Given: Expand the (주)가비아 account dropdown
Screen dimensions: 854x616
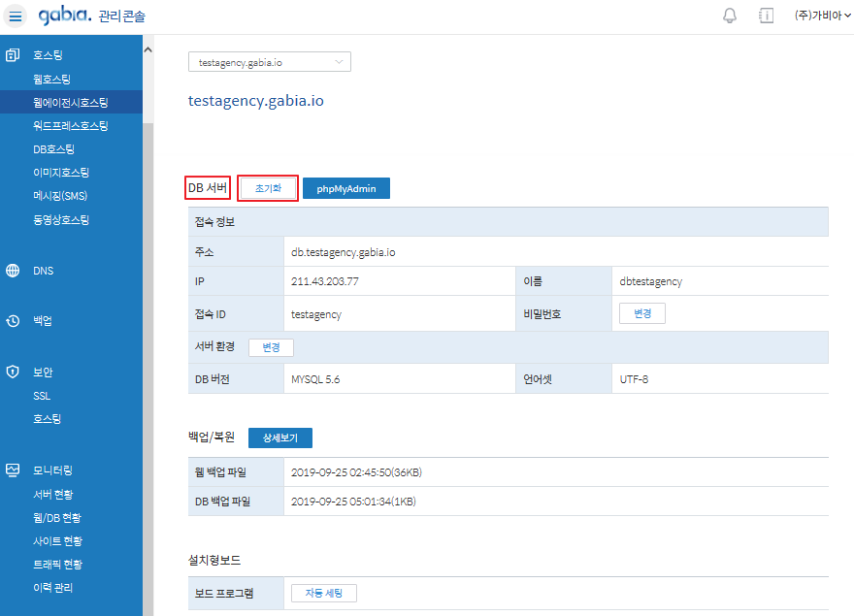Looking at the screenshot, I should point(822,16).
